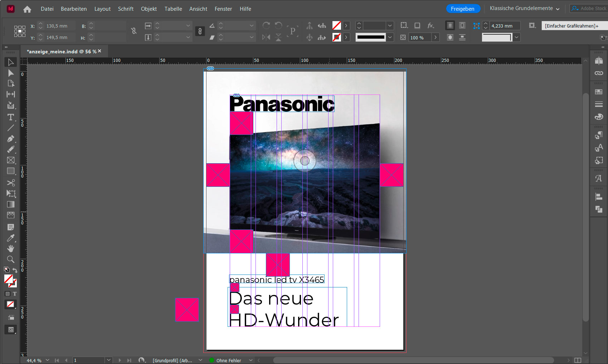The width and height of the screenshot is (608, 364).
Task: Open Grundprofil preflight profile dropdown
Action: [200, 360]
